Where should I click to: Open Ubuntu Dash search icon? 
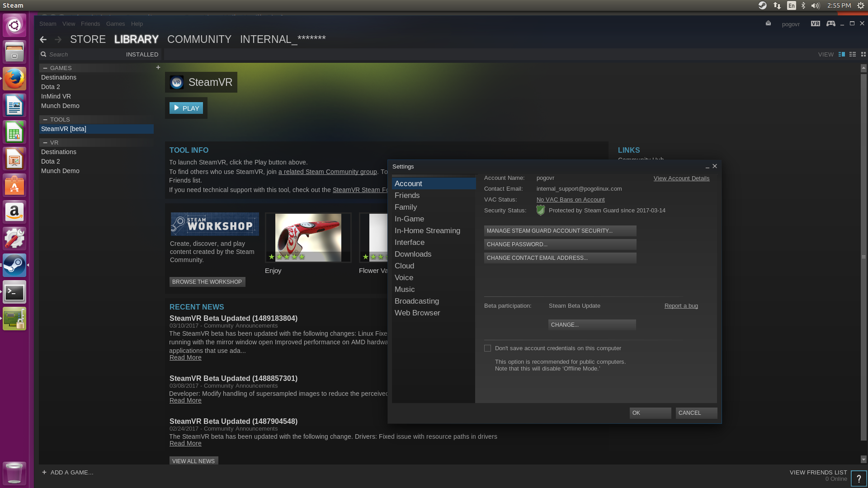(x=14, y=25)
